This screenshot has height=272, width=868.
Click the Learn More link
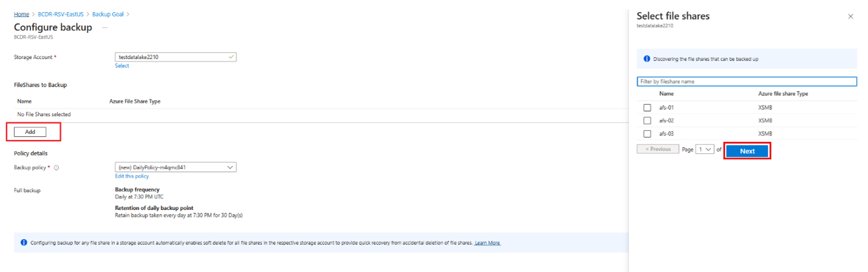[x=487, y=243]
